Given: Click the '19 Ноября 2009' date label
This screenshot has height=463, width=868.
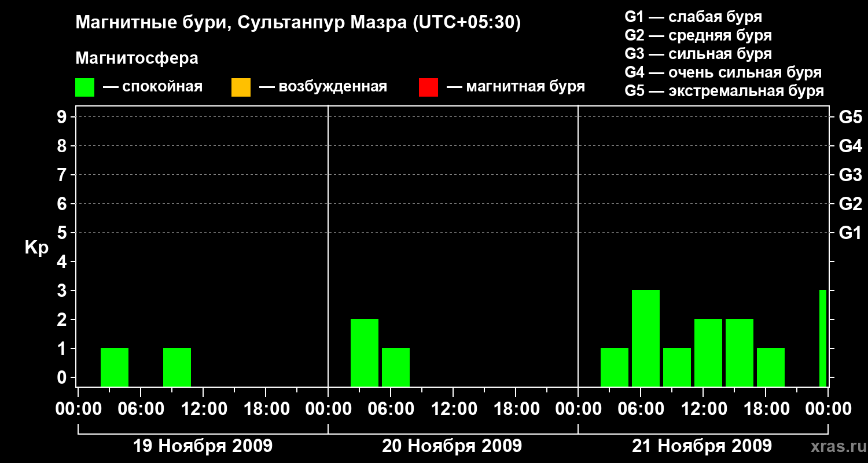Looking at the screenshot, I should pos(203,446).
